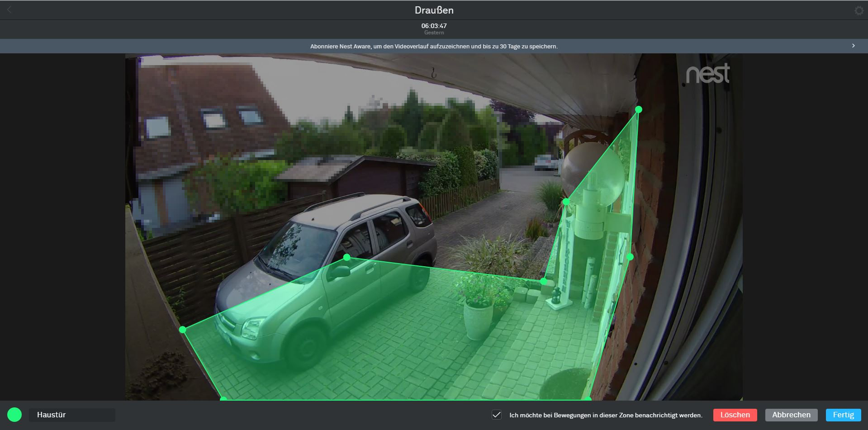Select zone handle beside the globe lamp
868x430 pixels.
566,202
